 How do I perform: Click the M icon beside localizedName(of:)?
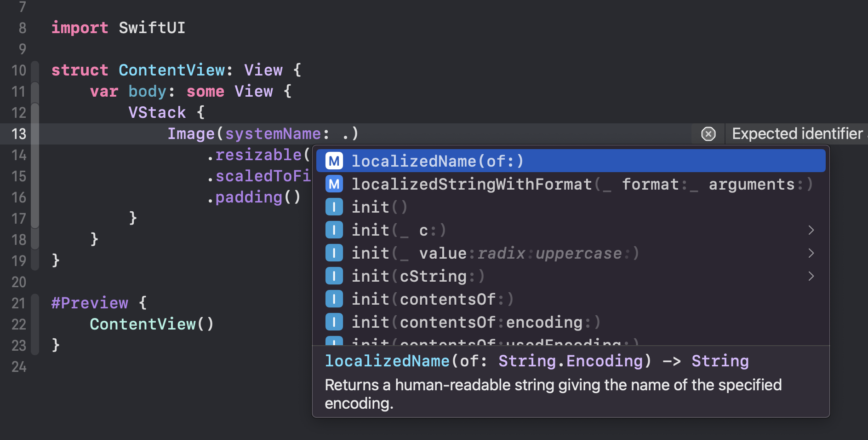tap(334, 161)
